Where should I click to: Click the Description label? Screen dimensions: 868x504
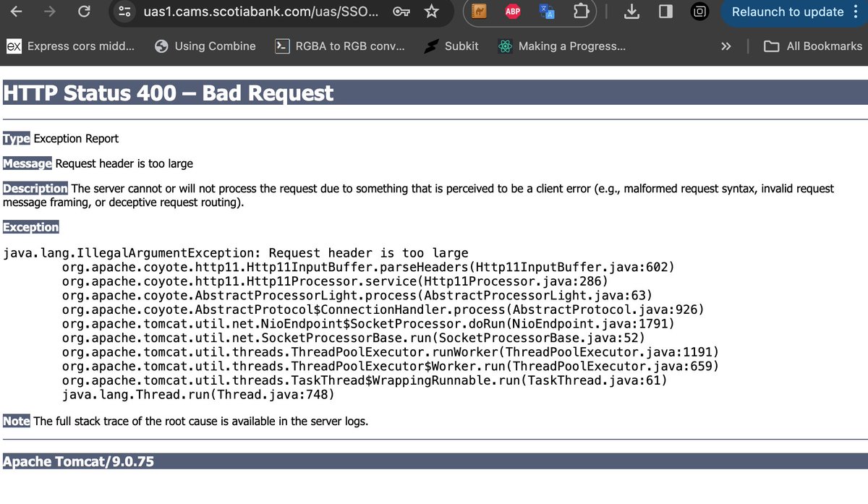coord(35,189)
